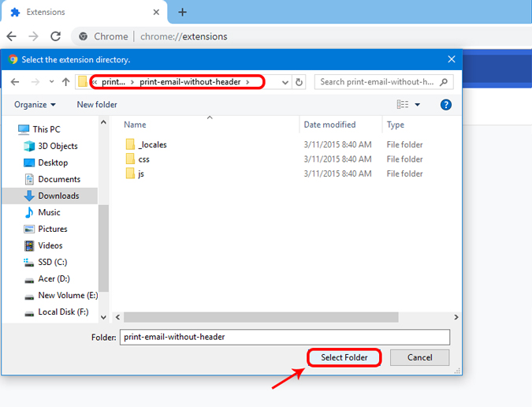Click the search magnifier icon

[x=444, y=82]
